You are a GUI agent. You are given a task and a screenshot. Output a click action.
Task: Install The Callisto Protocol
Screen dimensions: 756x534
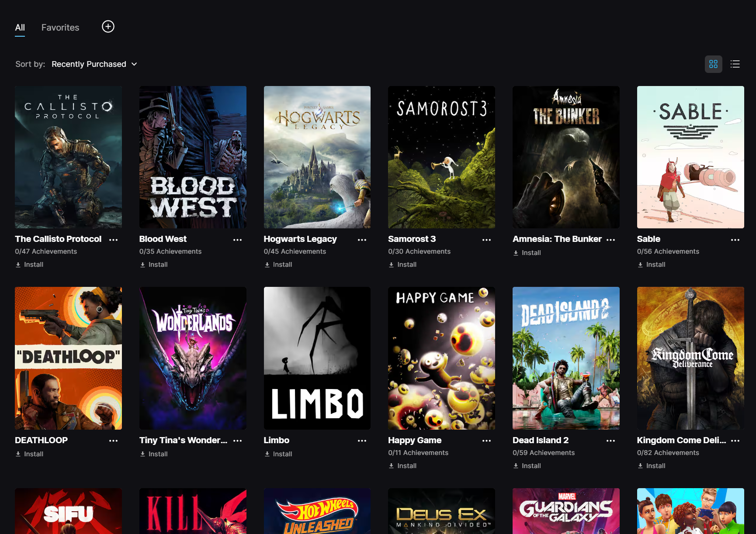pos(29,265)
